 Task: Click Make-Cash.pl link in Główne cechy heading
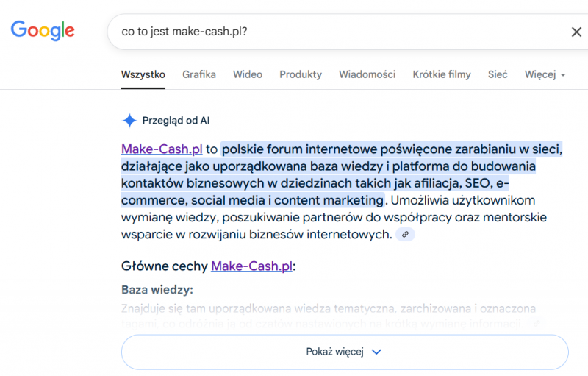point(251,266)
